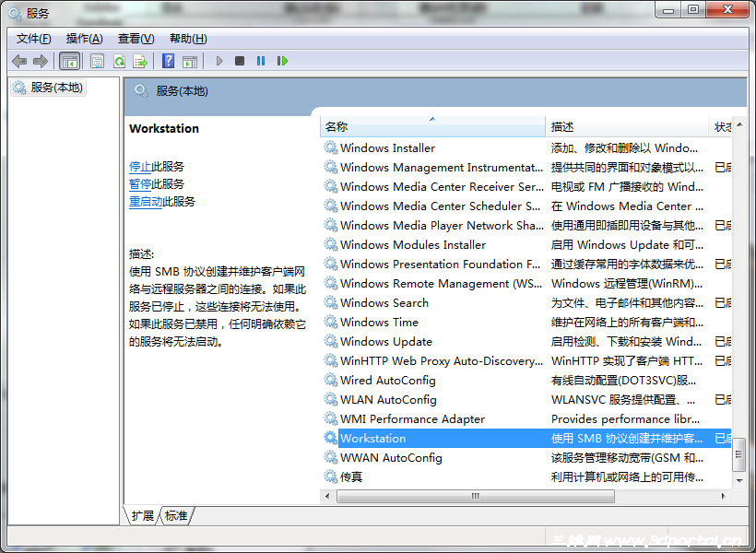756x553 pixels.
Task: Click the Pause service toolbar icon
Action: coord(261,61)
